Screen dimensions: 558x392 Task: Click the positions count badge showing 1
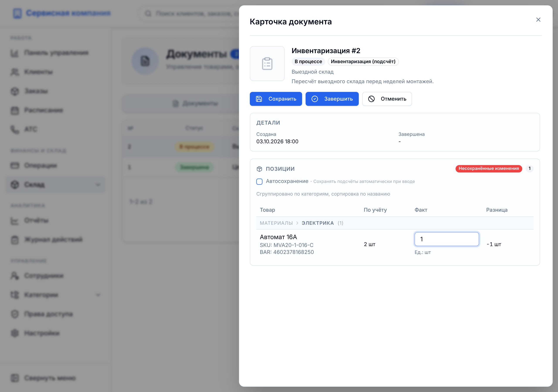[x=530, y=169]
